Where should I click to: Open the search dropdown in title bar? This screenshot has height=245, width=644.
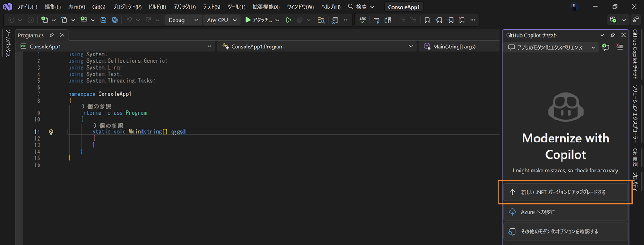pos(372,7)
